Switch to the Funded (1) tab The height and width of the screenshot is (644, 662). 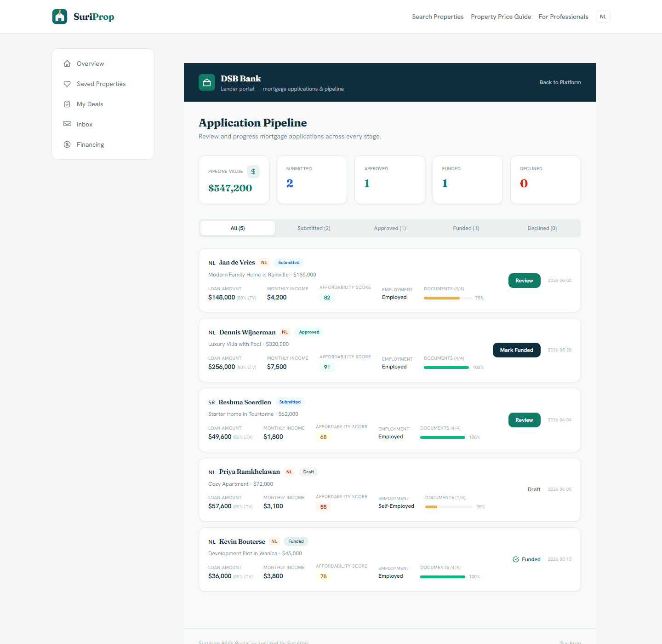(x=466, y=228)
